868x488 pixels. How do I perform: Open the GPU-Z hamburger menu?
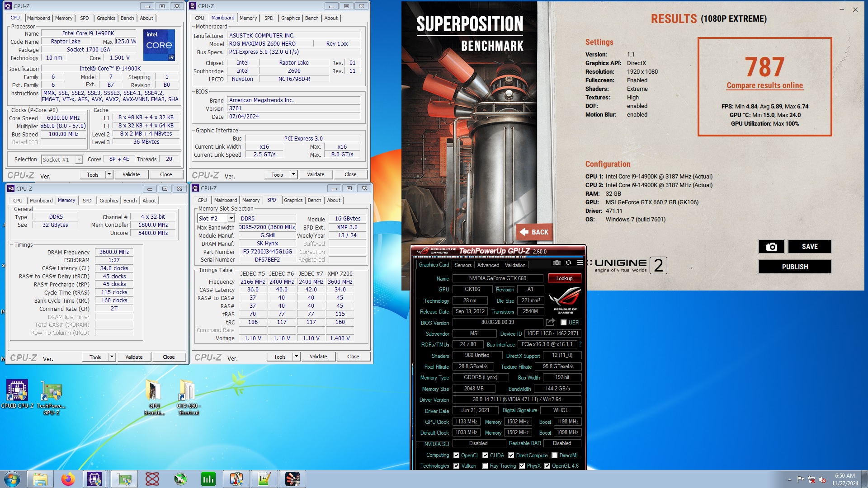click(580, 263)
